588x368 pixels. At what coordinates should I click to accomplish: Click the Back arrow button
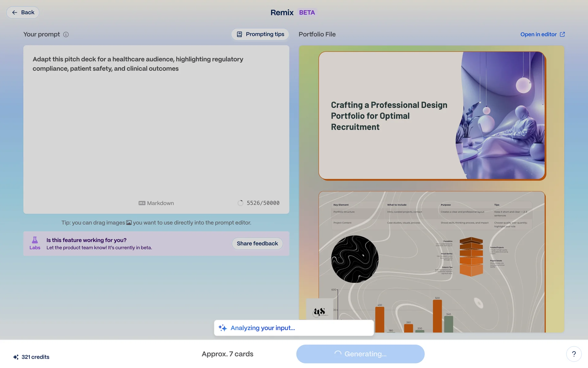(23, 13)
